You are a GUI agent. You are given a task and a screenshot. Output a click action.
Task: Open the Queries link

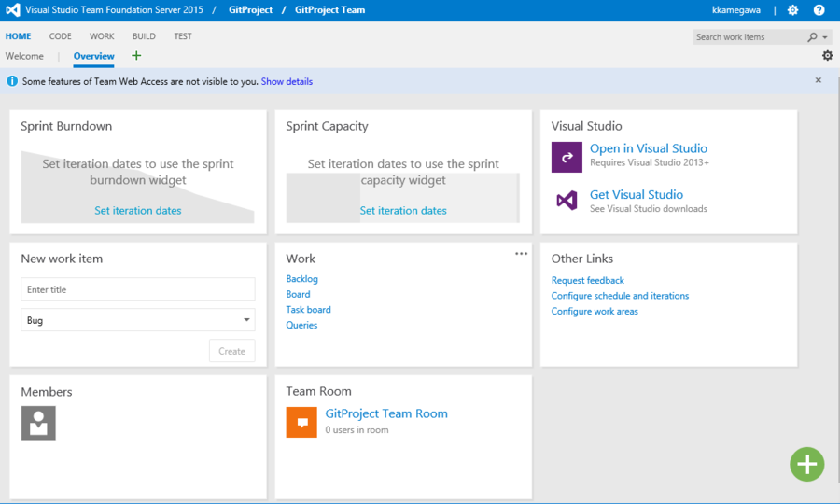(301, 325)
